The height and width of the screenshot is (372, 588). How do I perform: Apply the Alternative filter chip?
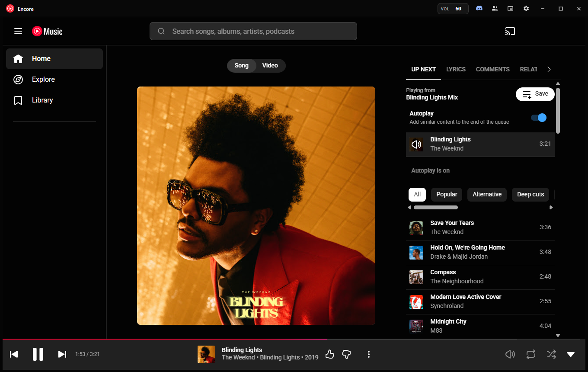click(487, 194)
